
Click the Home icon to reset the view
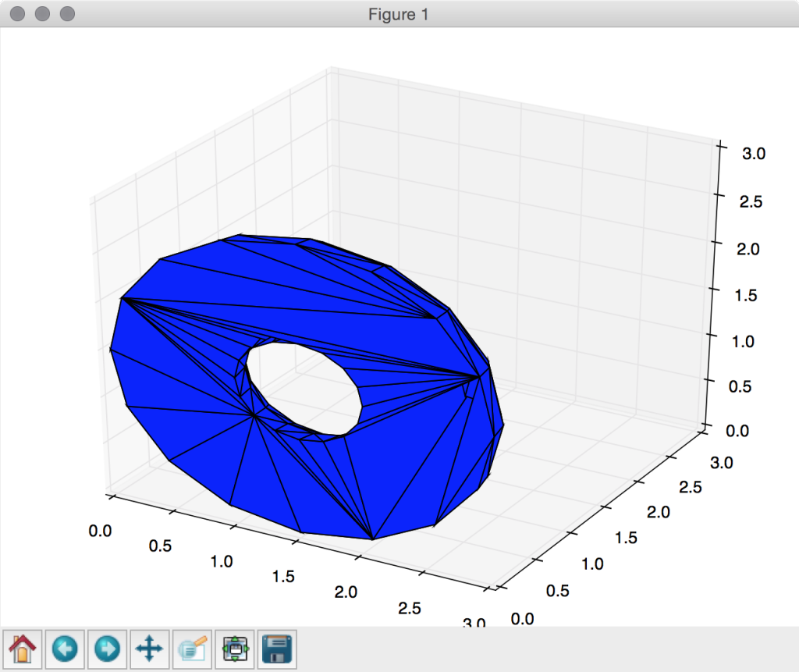pos(22,648)
